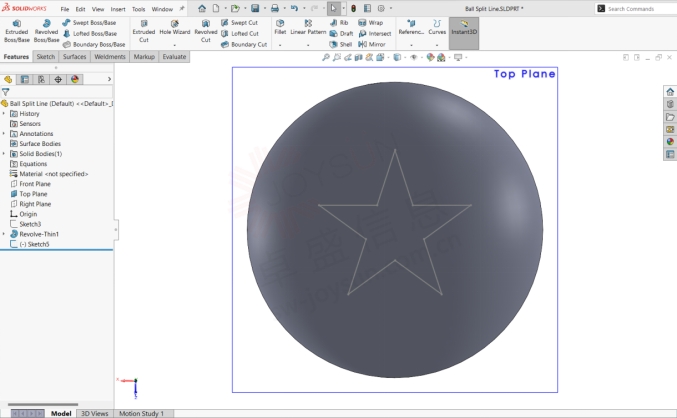Switch to the Sketch tab
The width and height of the screenshot is (677, 418).
click(46, 57)
